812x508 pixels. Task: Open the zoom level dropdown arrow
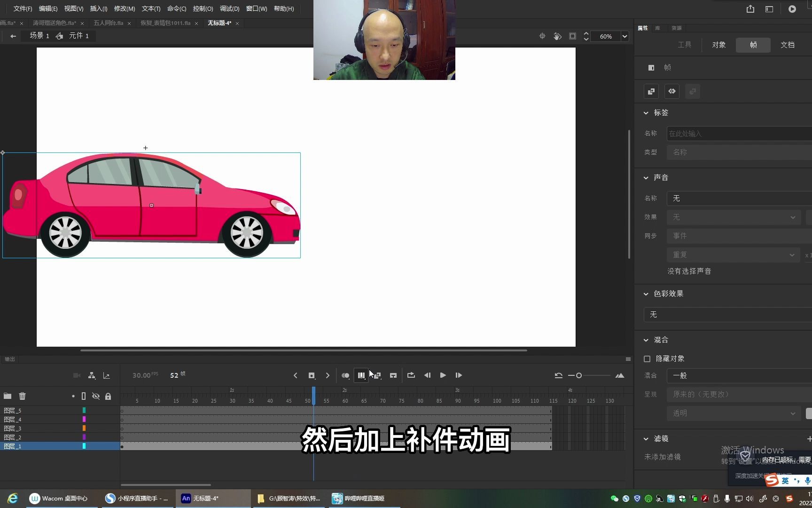tap(625, 36)
